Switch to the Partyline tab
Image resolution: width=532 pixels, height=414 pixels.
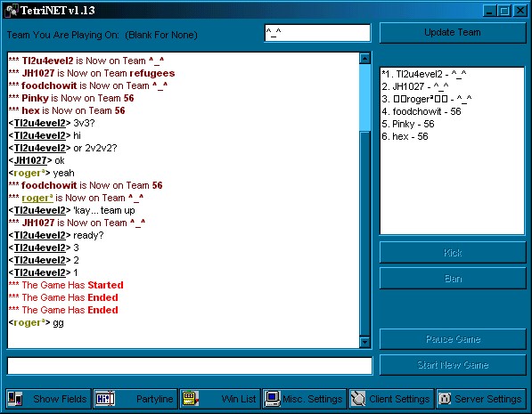tap(135, 398)
